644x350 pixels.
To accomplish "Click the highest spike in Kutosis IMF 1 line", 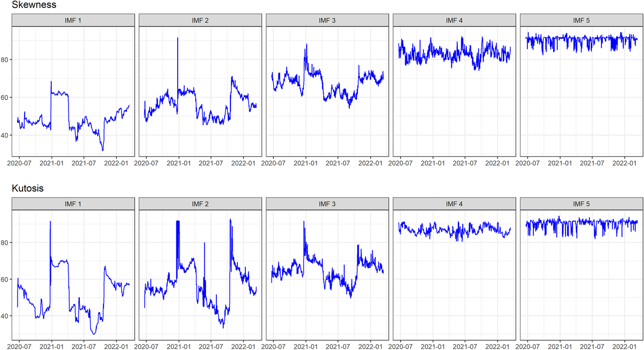I will pos(50,222).
